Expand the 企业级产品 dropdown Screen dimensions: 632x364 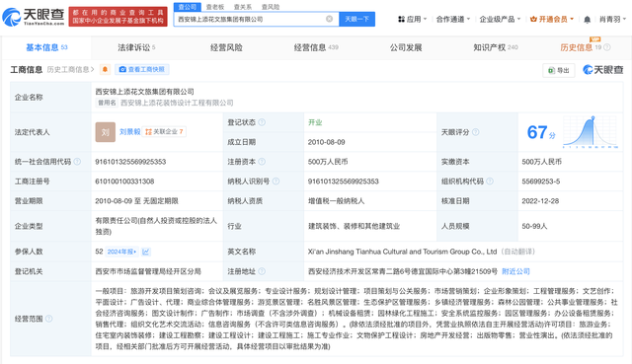(x=500, y=19)
